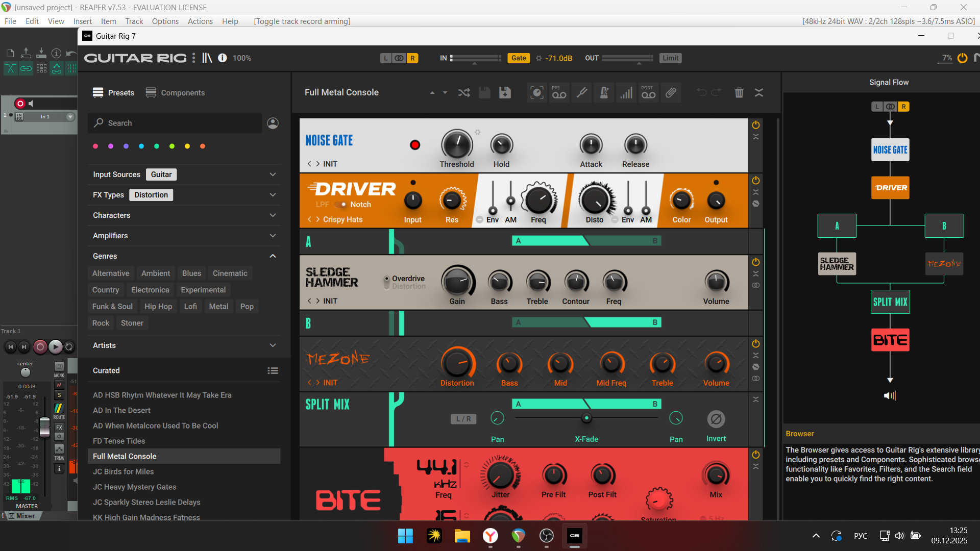Screen dimensions: 980x551
Task: Click the shuffle random preset icon
Action: tap(463, 92)
